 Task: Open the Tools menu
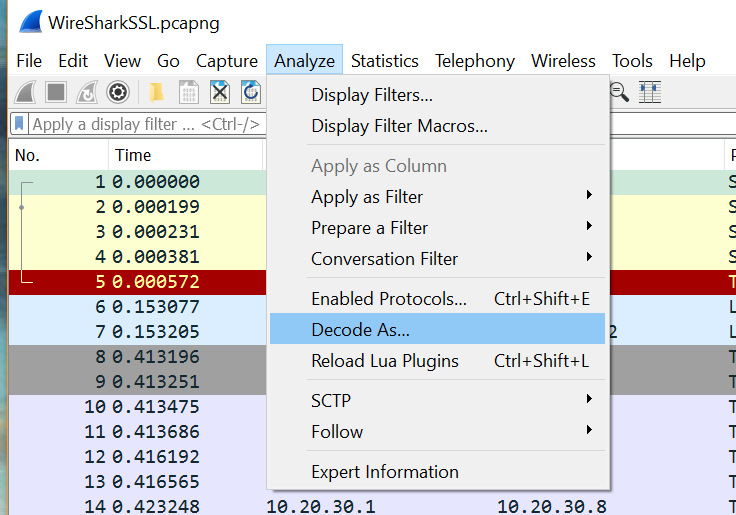click(632, 61)
